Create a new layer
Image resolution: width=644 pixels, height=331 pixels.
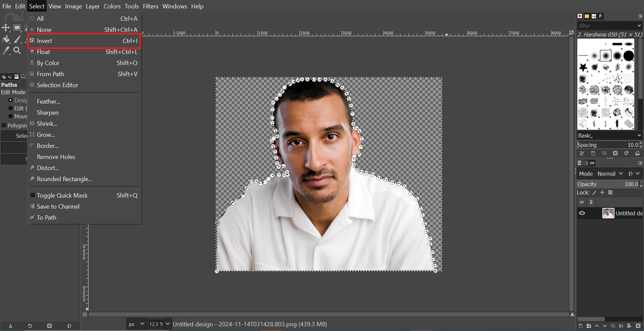(x=582, y=326)
